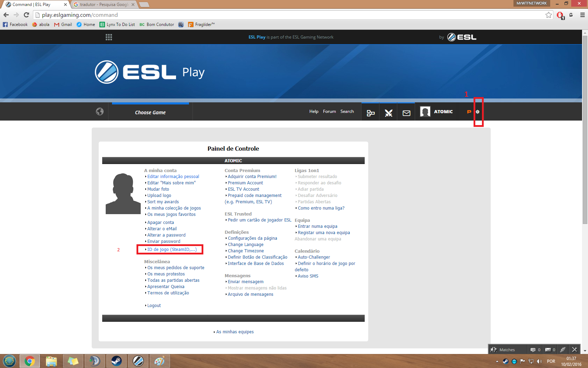This screenshot has height=368, width=588.
Task: Click Entrar numa equipa link
Action: 317,226
